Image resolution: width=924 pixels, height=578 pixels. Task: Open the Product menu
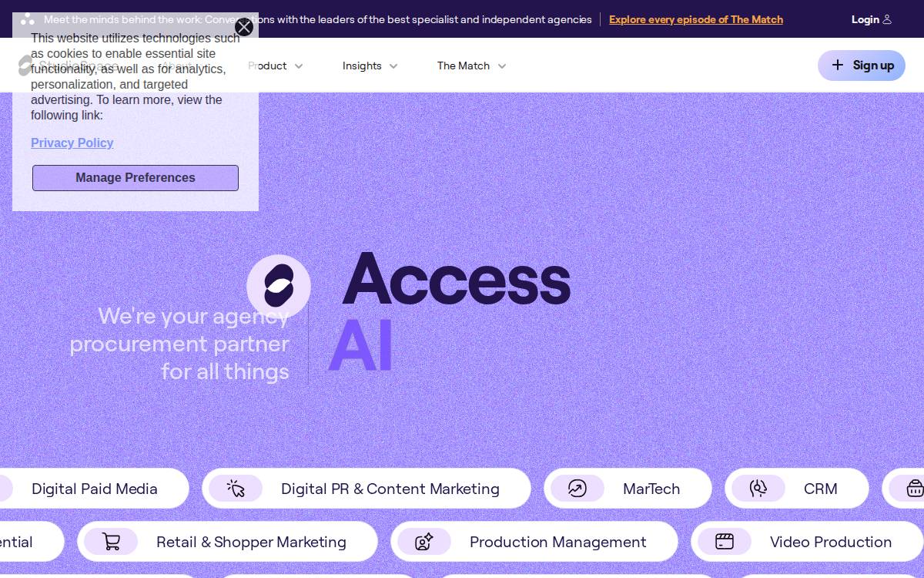(x=276, y=66)
